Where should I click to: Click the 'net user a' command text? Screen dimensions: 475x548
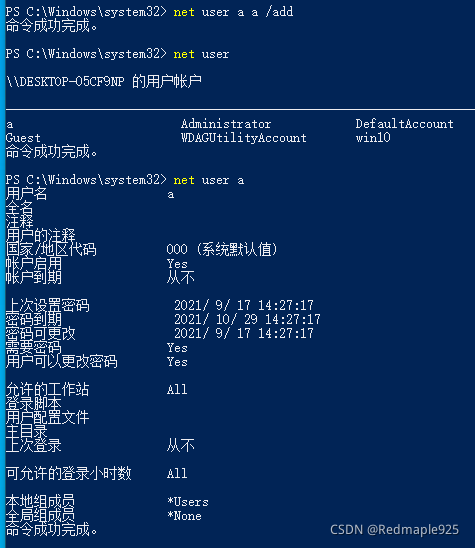(209, 180)
